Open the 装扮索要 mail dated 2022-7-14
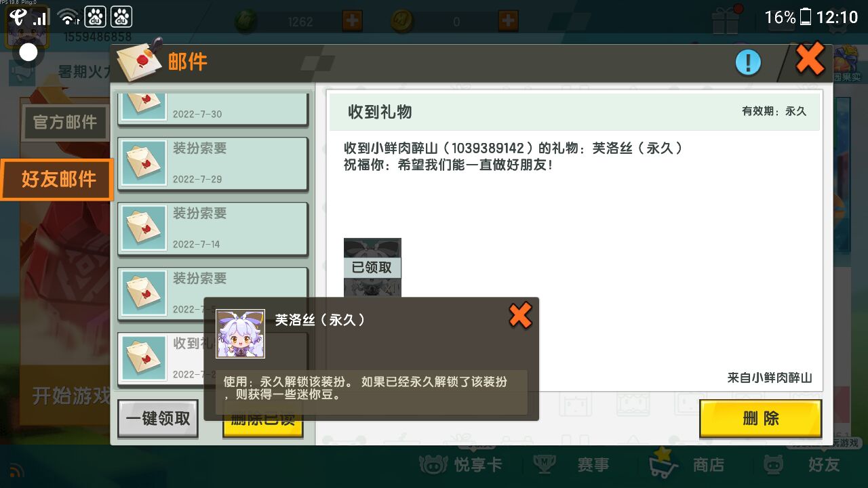Image resolution: width=868 pixels, height=488 pixels. [213, 228]
